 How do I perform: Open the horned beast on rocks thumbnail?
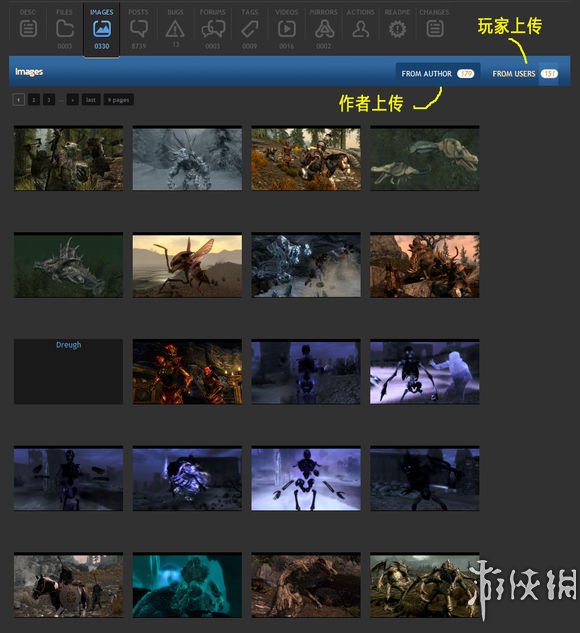click(x=425, y=265)
